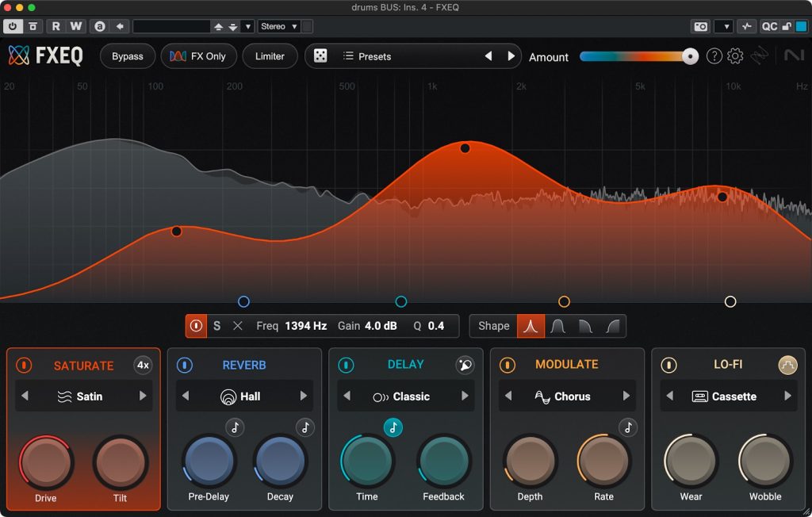Click the Bypass button
The image size is (812, 517).
click(x=127, y=56)
